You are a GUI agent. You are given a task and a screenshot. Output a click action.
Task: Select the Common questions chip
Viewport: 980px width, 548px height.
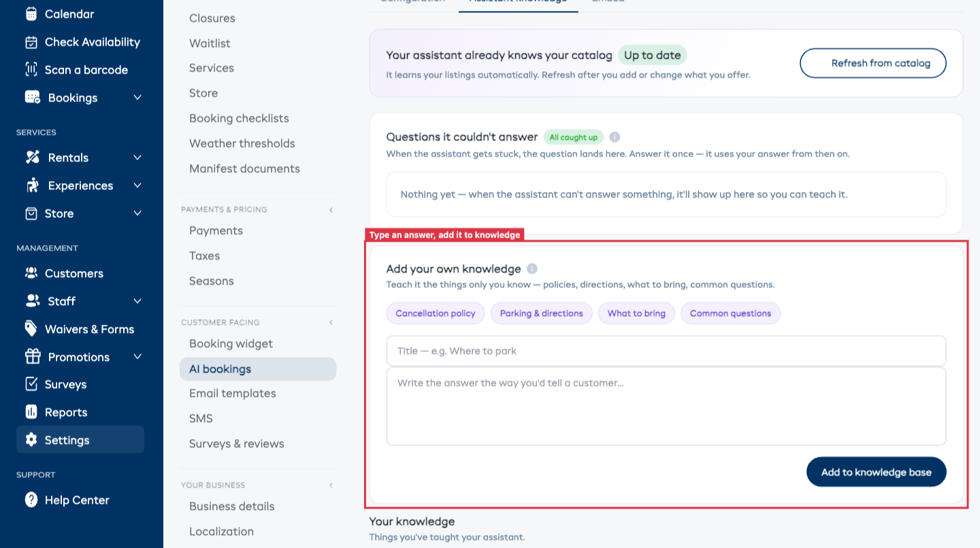coord(731,313)
